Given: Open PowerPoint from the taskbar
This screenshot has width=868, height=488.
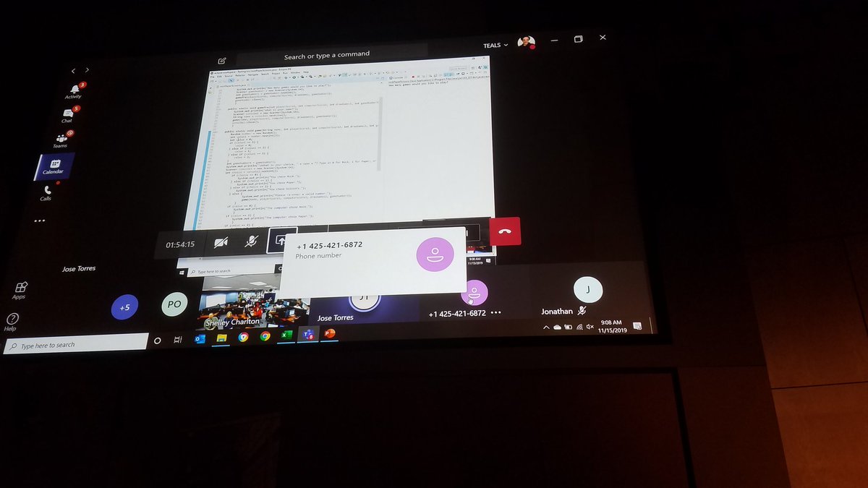Looking at the screenshot, I should pyautogui.click(x=330, y=333).
